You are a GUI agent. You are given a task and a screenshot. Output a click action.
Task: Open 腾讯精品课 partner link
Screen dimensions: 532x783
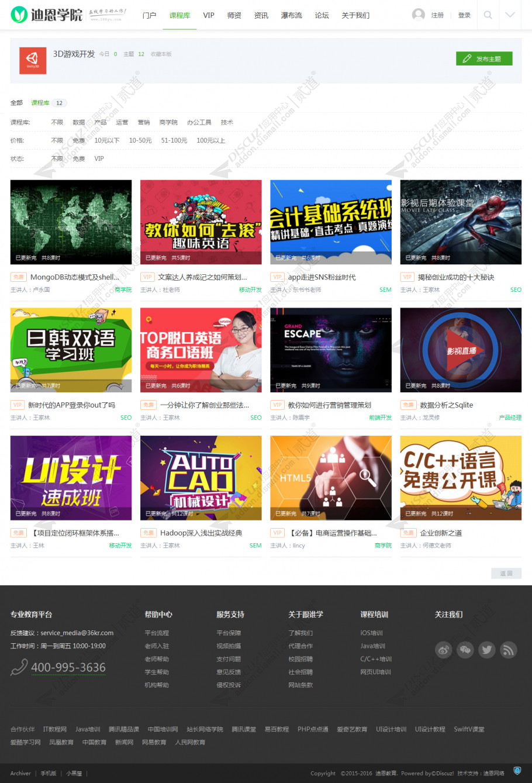pyautogui.click(x=124, y=729)
